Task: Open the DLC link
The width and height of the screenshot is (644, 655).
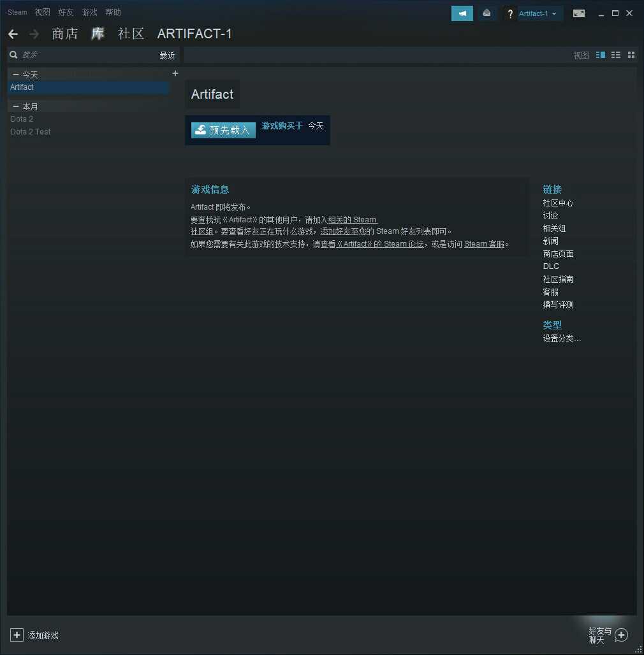Action: coord(551,266)
